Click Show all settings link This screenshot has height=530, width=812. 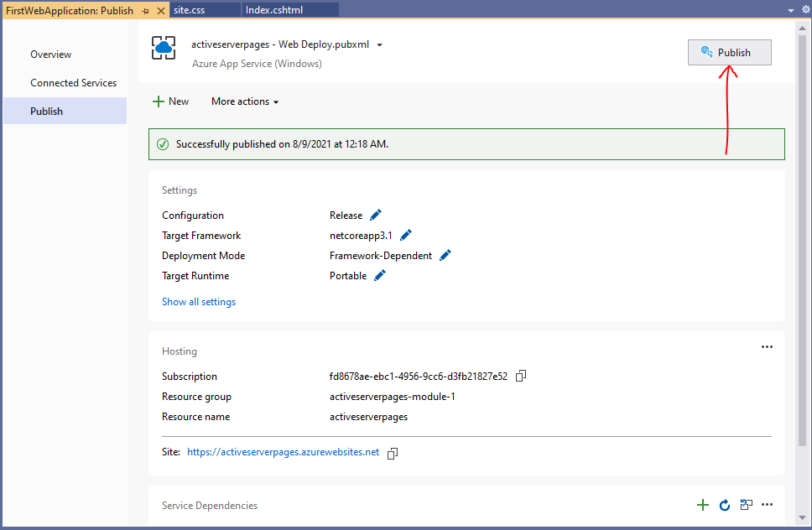(199, 302)
